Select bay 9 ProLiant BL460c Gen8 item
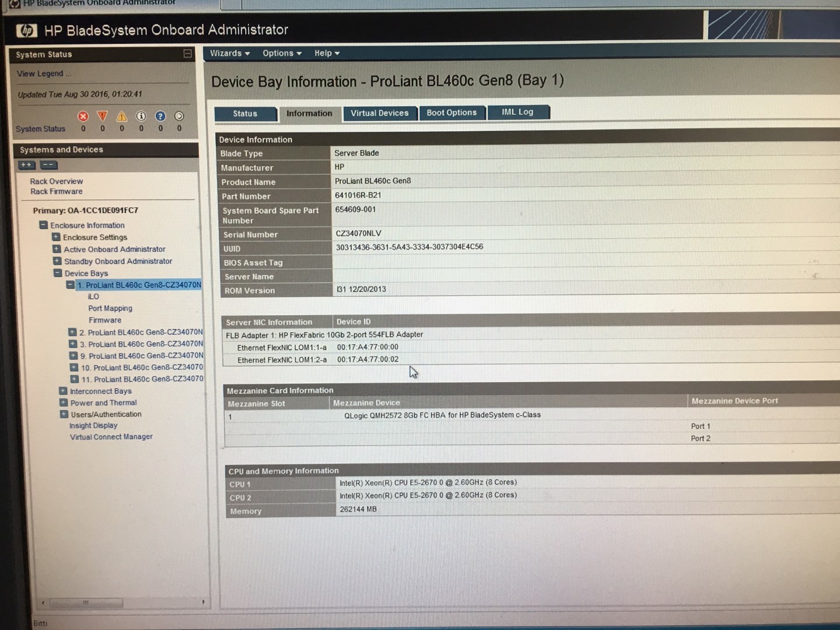This screenshot has width=840, height=630. click(x=142, y=356)
